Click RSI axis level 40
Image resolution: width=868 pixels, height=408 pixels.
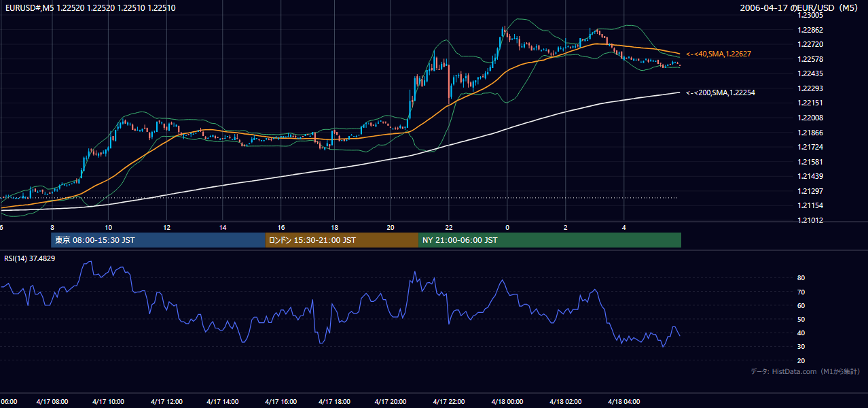click(x=801, y=333)
